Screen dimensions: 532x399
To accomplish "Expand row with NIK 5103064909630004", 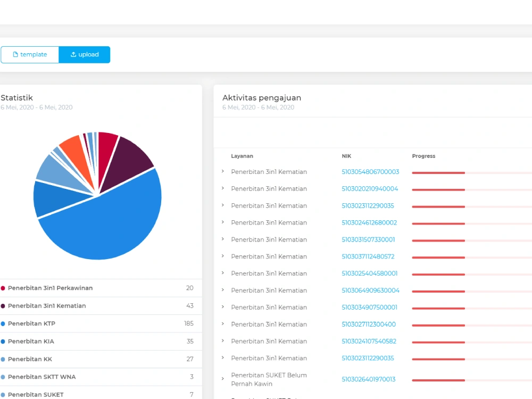I will (222, 290).
